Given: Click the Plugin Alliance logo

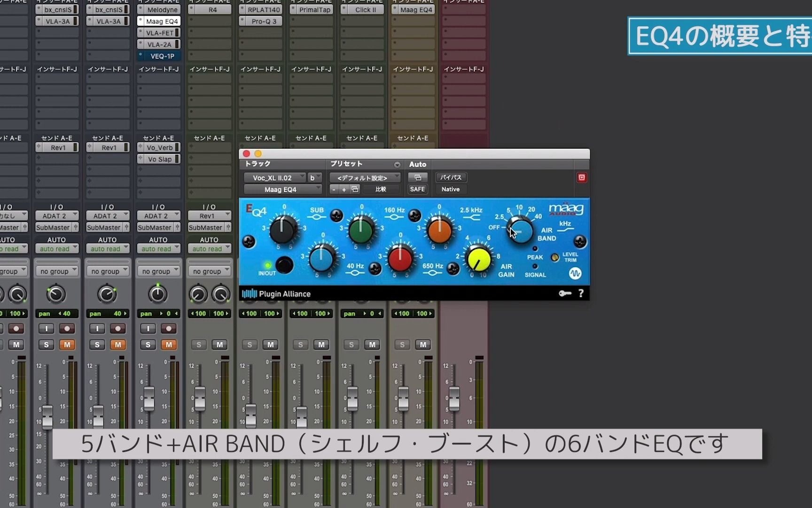Looking at the screenshot, I should [276, 294].
